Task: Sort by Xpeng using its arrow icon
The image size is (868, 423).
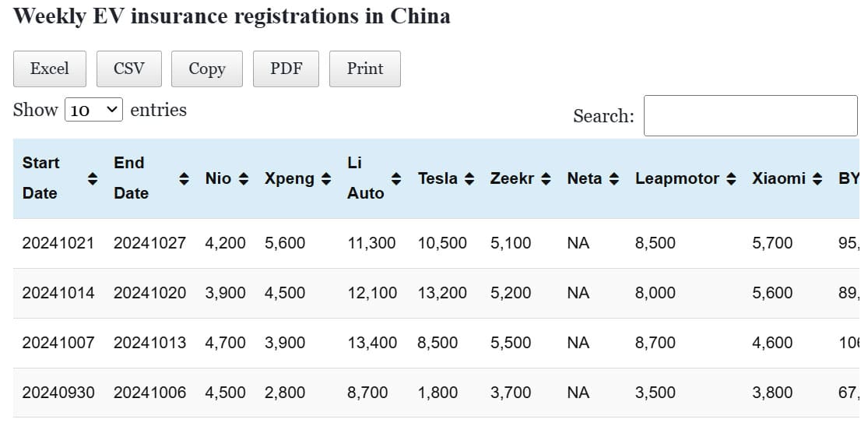Action: (326, 178)
